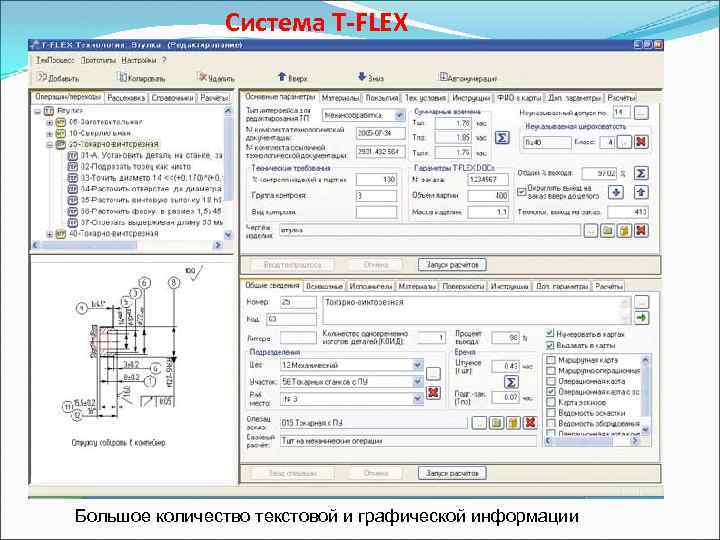Enable Ведомость оснастки checkbox
This screenshot has height=540, width=720.
(551, 412)
